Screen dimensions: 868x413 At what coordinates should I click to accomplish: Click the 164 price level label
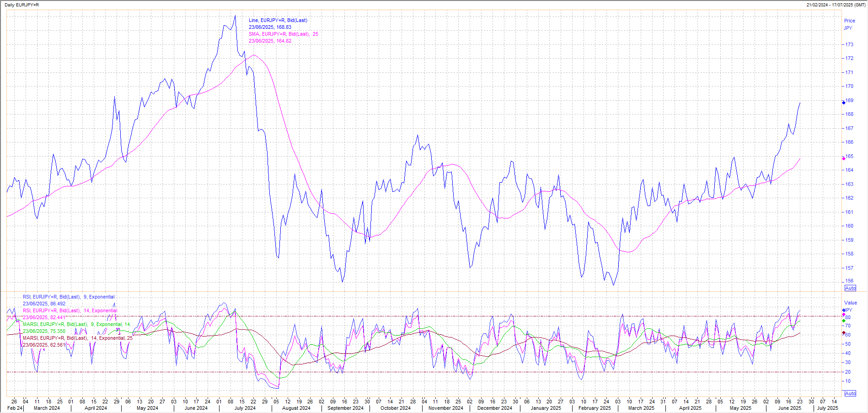pyautogui.click(x=849, y=170)
